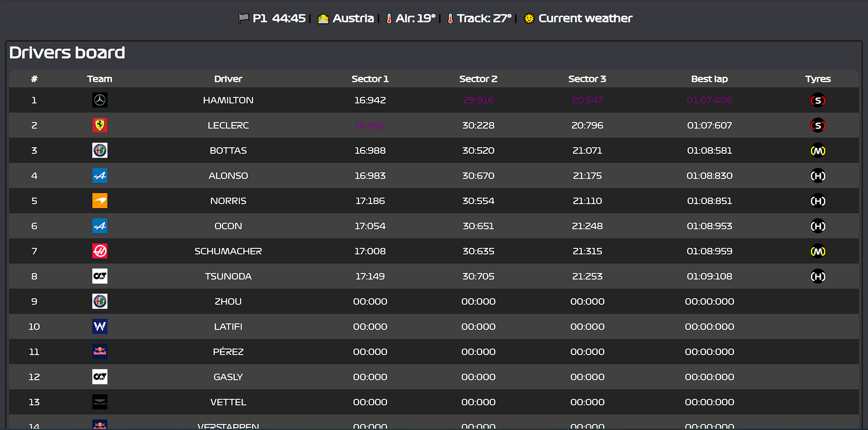
Task: Select the sun icon near Current weather
Action: (x=529, y=18)
